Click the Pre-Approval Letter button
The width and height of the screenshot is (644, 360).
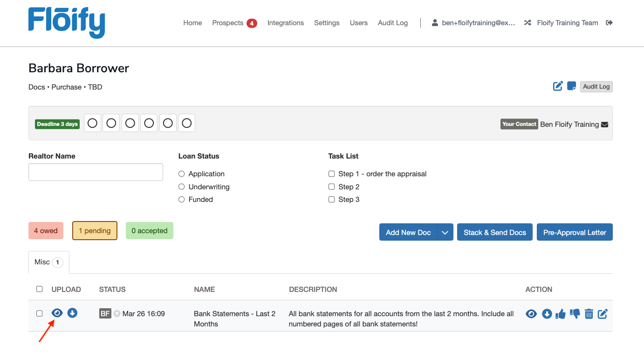pos(575,233)
